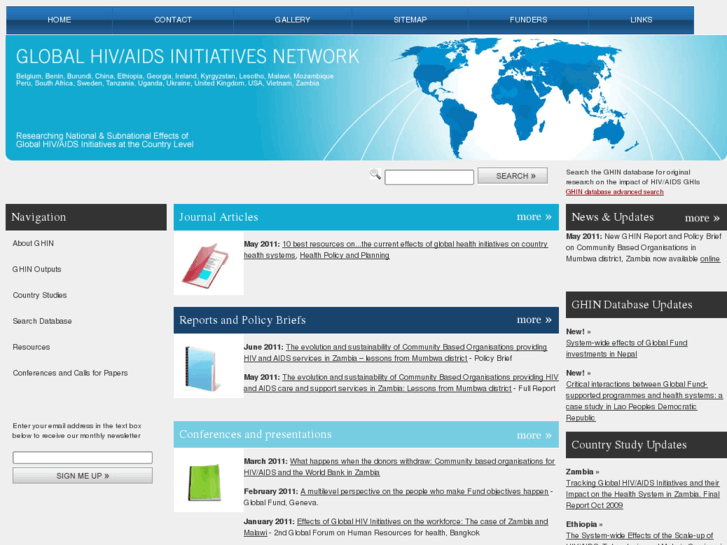Focus the database search text field
The height and width of the screenshot is (545, 727).
pos(429,177)
